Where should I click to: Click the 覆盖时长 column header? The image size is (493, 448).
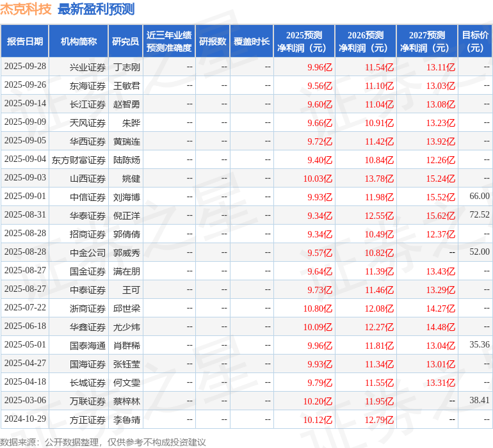click(x=252, y=41)
